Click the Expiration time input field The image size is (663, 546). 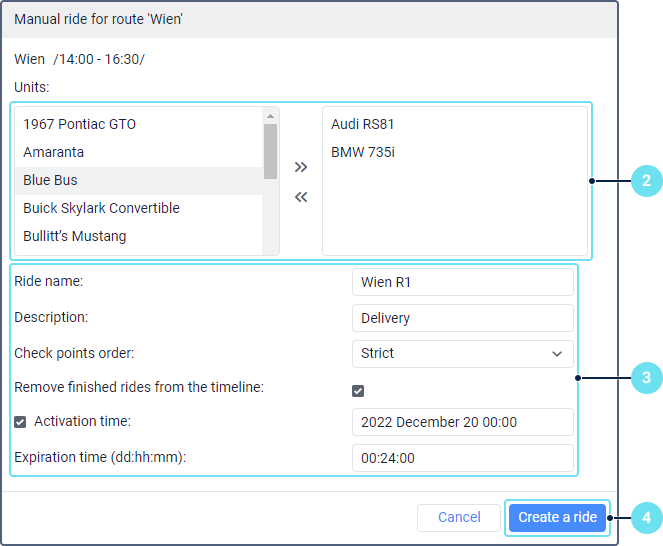coord(463,458)
